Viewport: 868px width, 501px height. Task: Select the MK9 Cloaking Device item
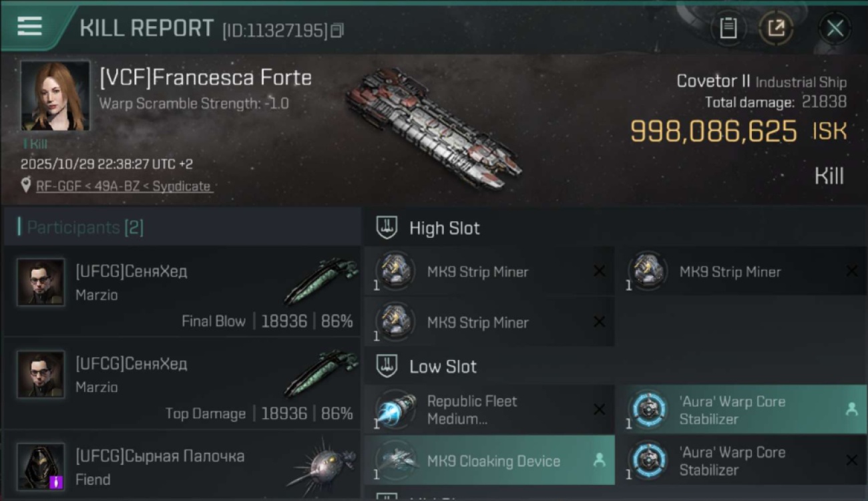pos(489,460)
